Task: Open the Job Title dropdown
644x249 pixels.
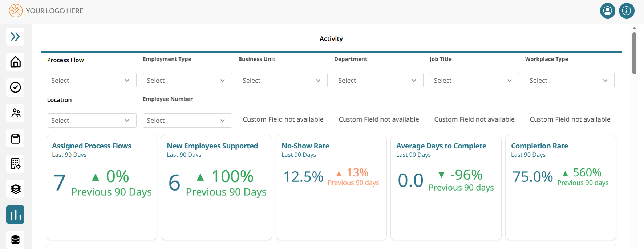Action: [474, 80]
